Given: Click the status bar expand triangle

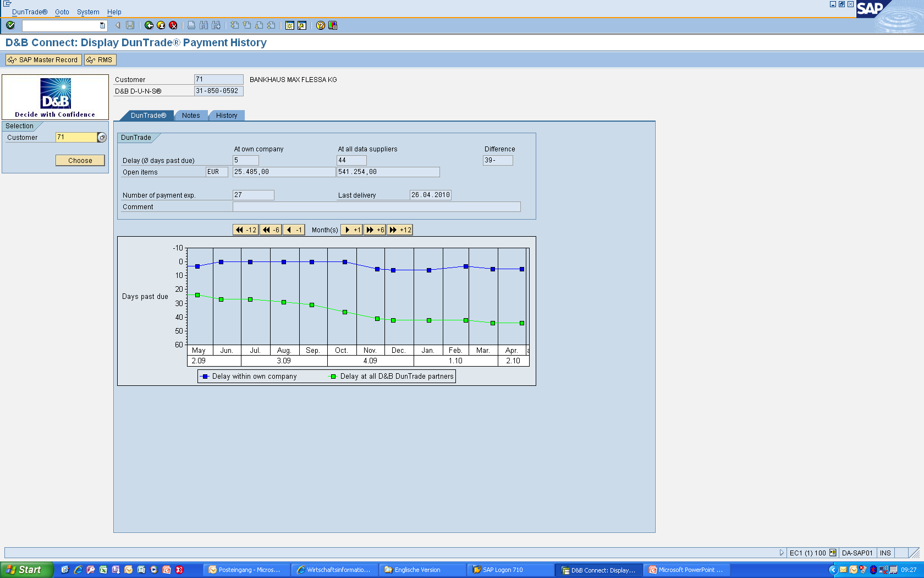Looking at the screenshot, I should point(782,553).
